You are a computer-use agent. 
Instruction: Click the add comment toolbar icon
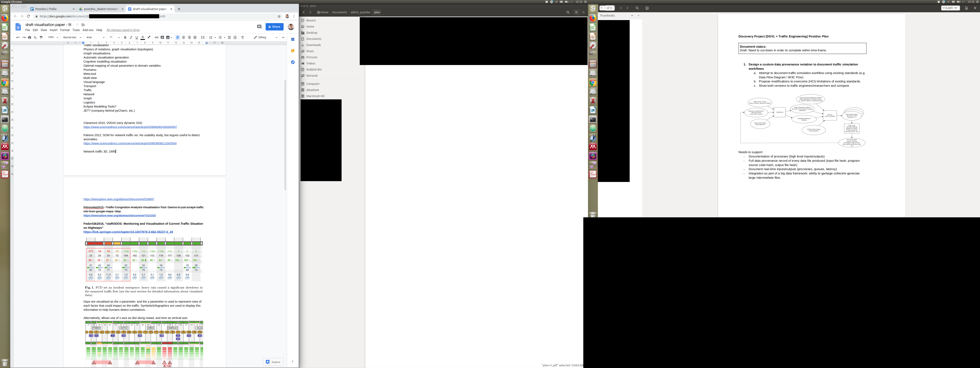[x=162, y=37]
